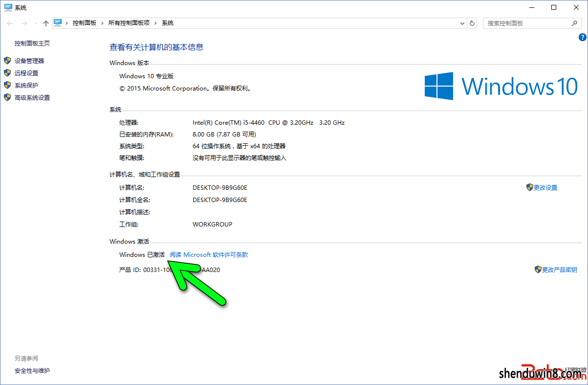
Task: Click the processor value Intel Core i5-4460
Action: [268, 122]
